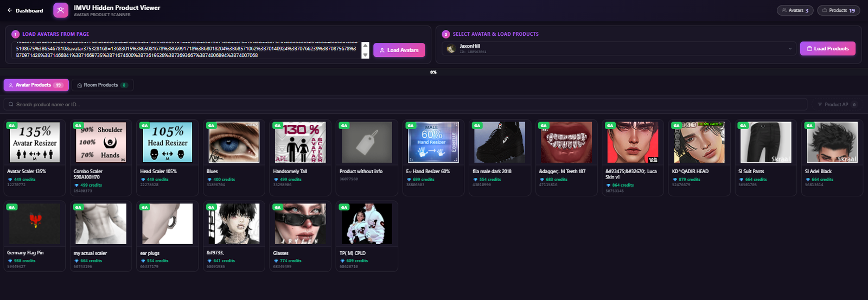Viewport: 868px width, 300px height.
Task: Click the search magnifier icon
Action: pos(11,104)
